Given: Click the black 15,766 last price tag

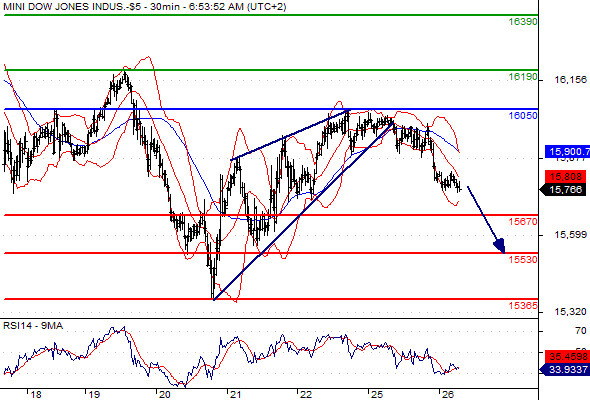Looking at the screenshot, I should [563, 190].
